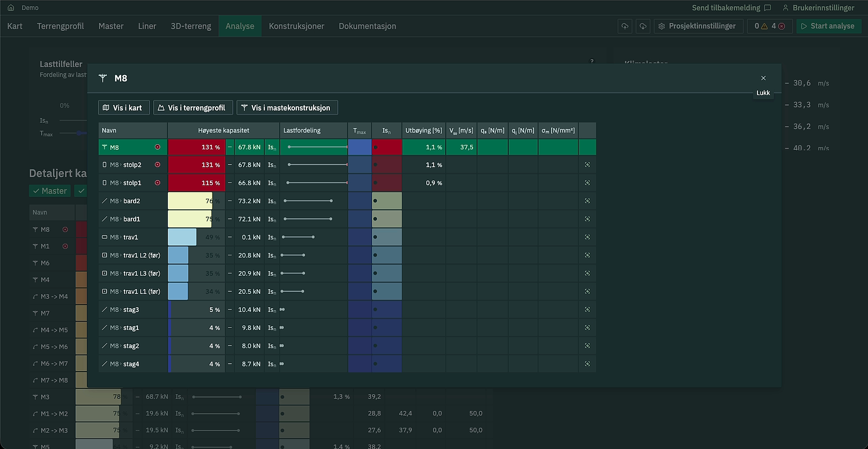Select the M8 trav1 L1 (før) row name
The height and width of the screenshot is (449, 868).
[x=135, y=292]
